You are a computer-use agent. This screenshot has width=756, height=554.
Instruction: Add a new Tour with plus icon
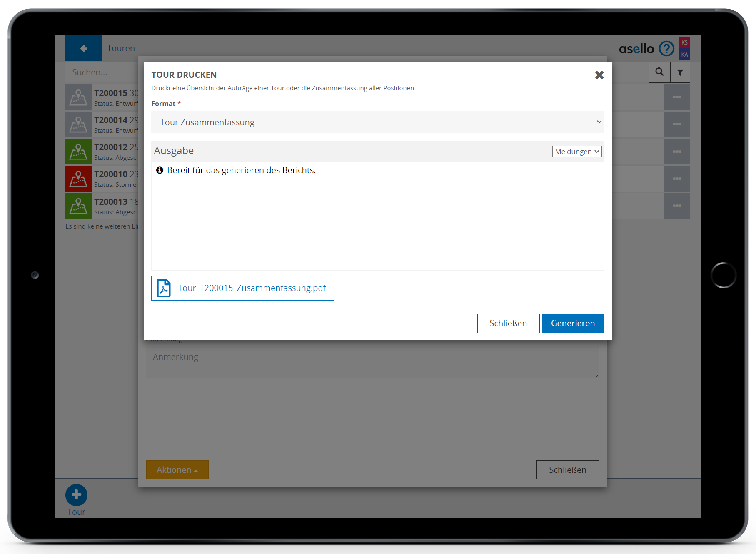[x=76, y=494]
